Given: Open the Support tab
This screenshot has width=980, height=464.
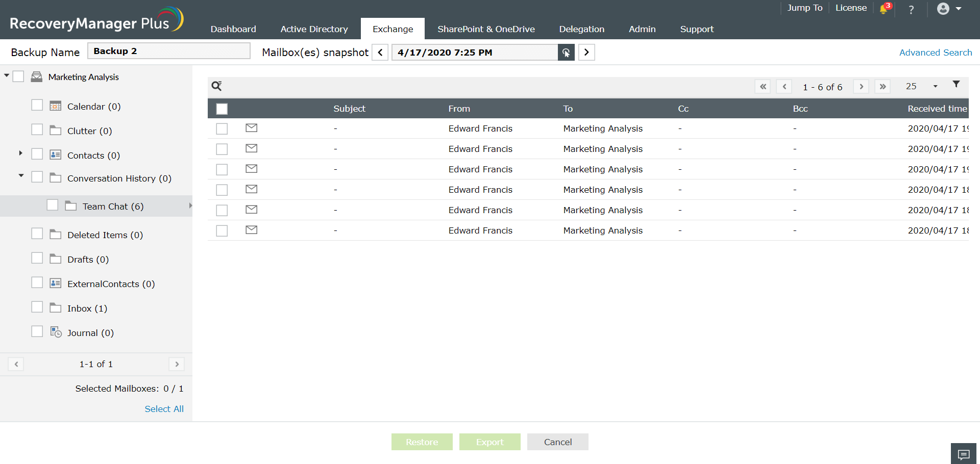Looking at the screenshot, I should point(697,29).
